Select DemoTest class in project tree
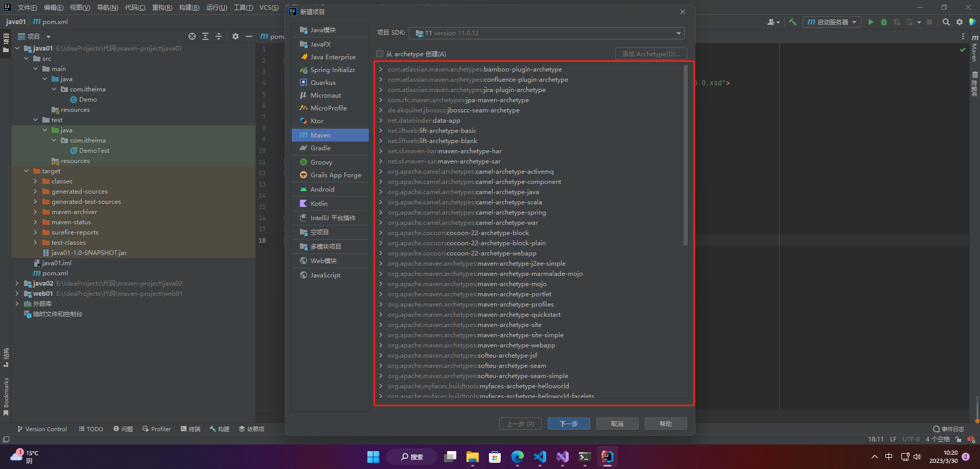The image size is (980, 469). click(x=95, y=151)
